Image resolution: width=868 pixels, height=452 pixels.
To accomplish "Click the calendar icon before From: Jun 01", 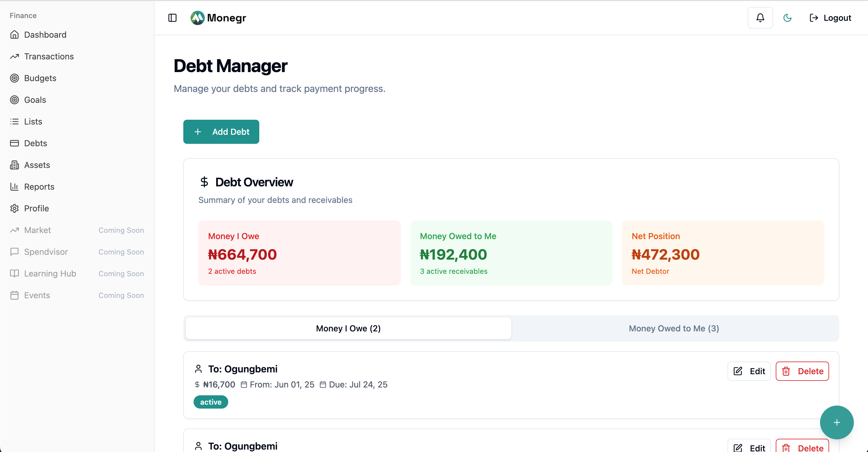I will (244, 384).
